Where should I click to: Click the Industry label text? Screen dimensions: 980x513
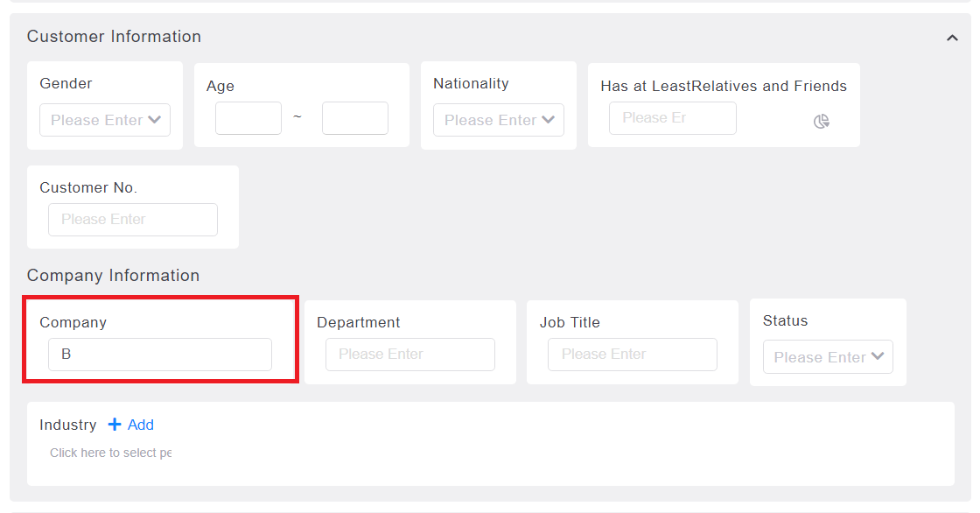[x=68, y=425]
